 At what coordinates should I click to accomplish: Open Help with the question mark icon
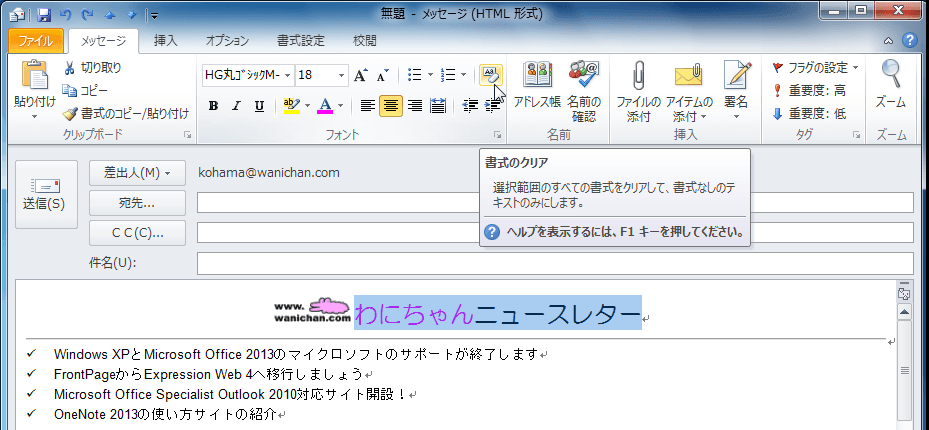pos(909,41)
